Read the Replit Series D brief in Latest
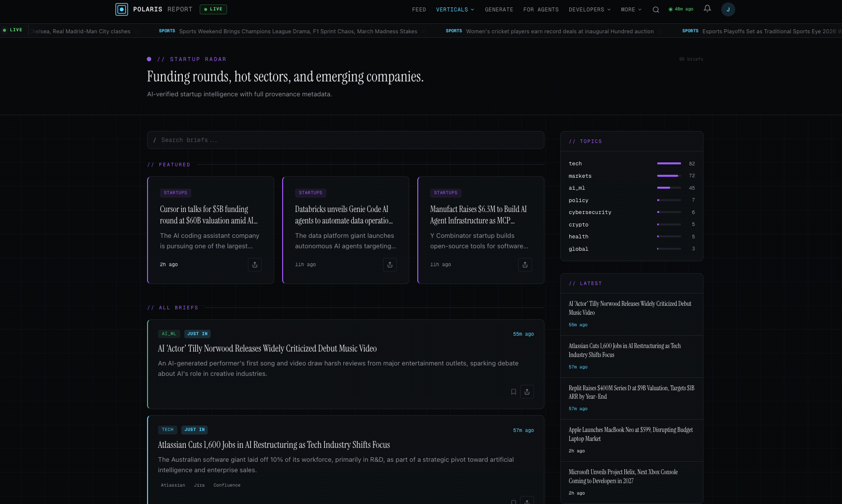The height and width of the screenshot is (504, 842). (x=631, y=392)
